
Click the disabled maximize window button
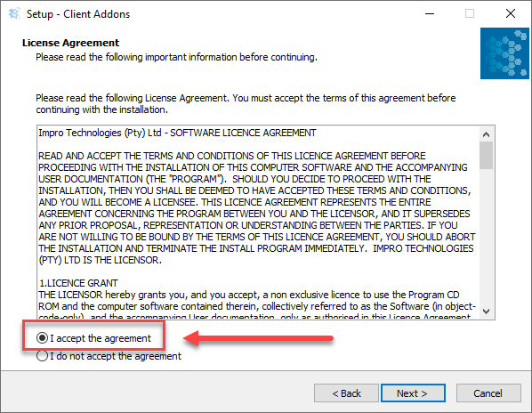point(470,14)
